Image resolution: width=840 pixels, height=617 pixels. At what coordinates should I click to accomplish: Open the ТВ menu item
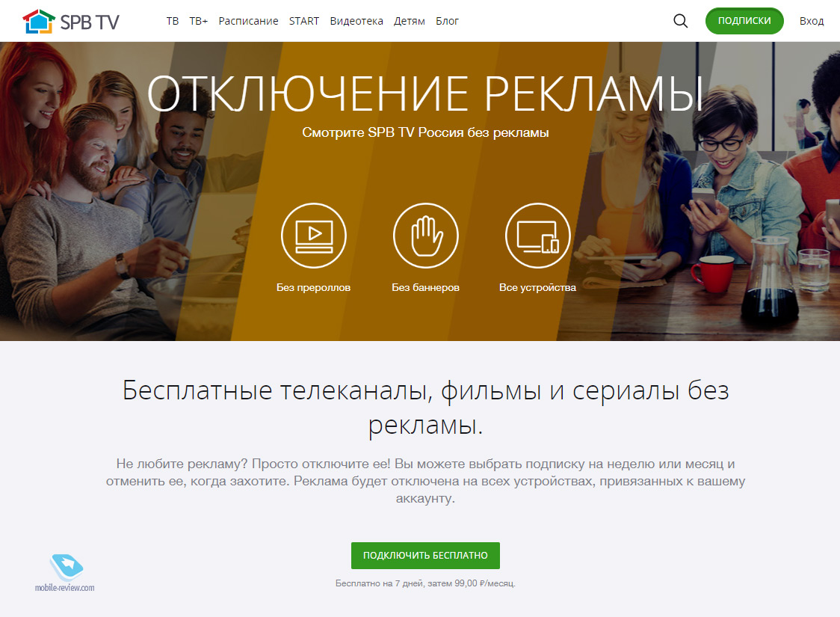tap(173, 21)
